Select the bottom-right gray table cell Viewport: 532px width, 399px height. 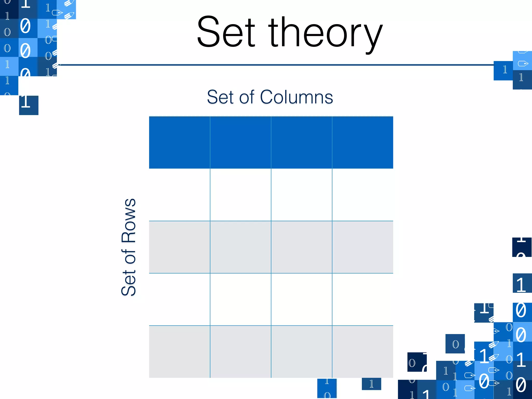point(363,351)
